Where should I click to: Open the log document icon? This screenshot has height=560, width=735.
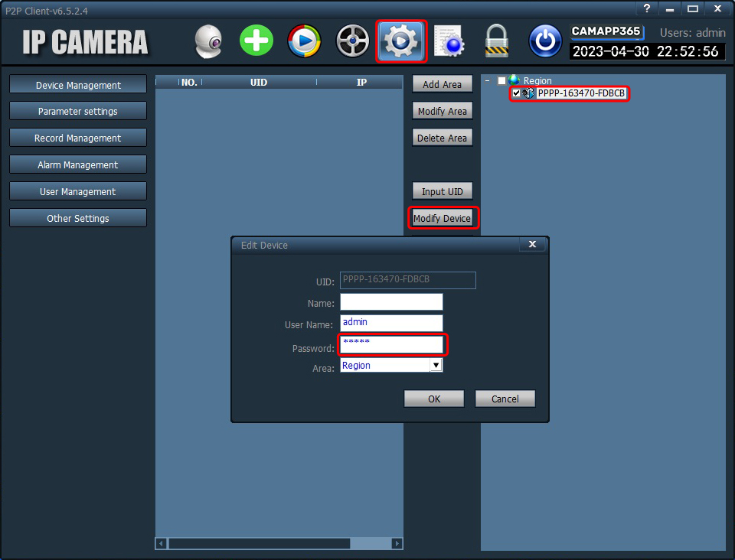(449, 41)
